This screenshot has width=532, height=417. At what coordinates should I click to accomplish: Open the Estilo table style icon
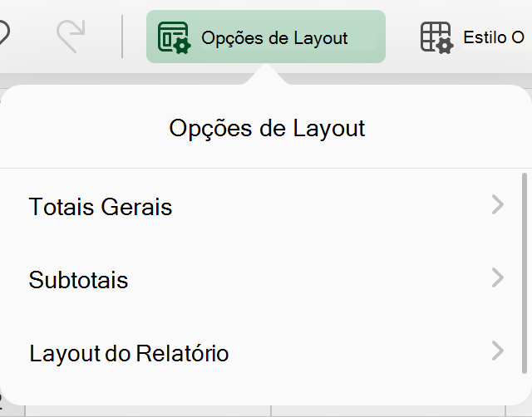[x=436, y=37]
